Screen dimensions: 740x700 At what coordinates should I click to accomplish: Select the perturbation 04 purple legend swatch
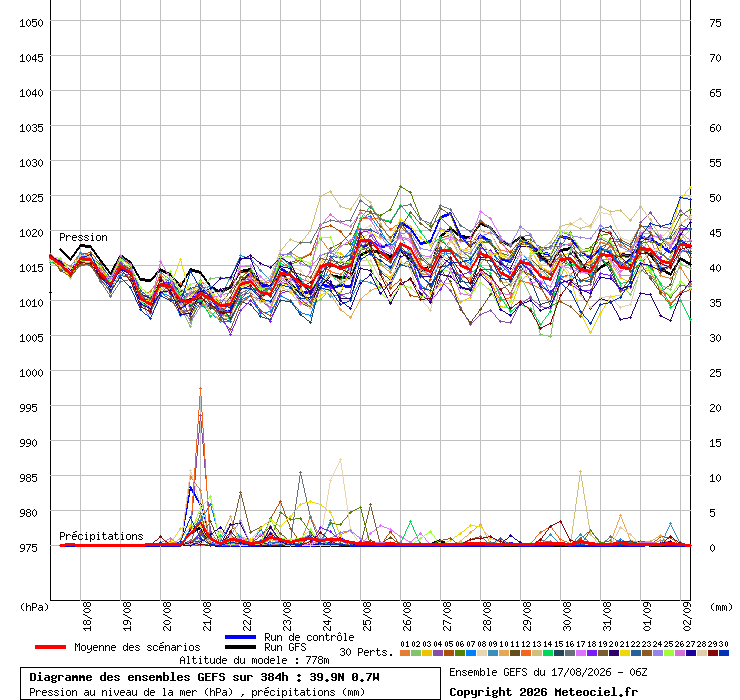pos(437,653)
